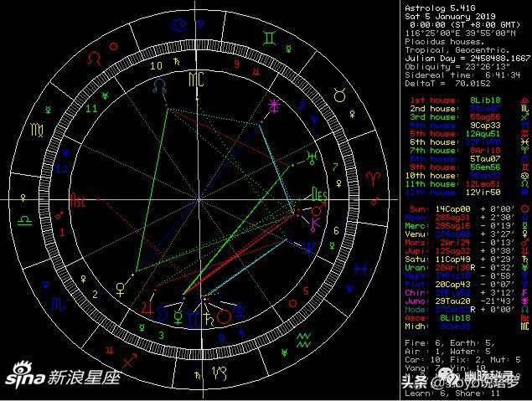Click house number 5 on the wheel
Image resolution: width=532 pixels, height=401 pixels.
[306, 290]
